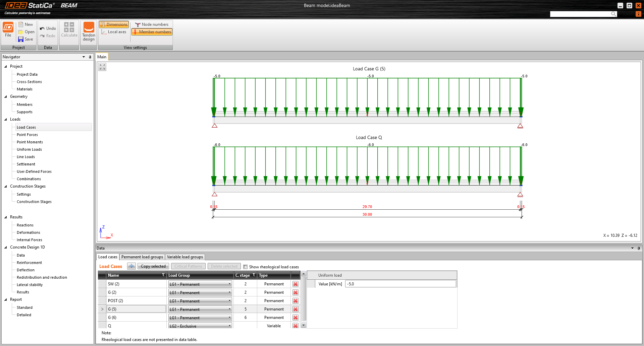The width and height of the screenshot is (644, 346).
Task: Switch to Variable load groups tab
Action: point(185,257)
